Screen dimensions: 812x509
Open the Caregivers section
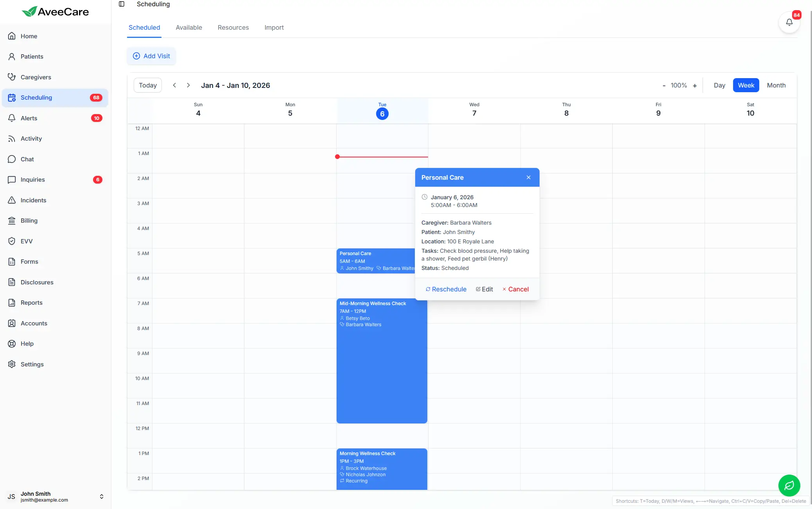click(36, 77)
